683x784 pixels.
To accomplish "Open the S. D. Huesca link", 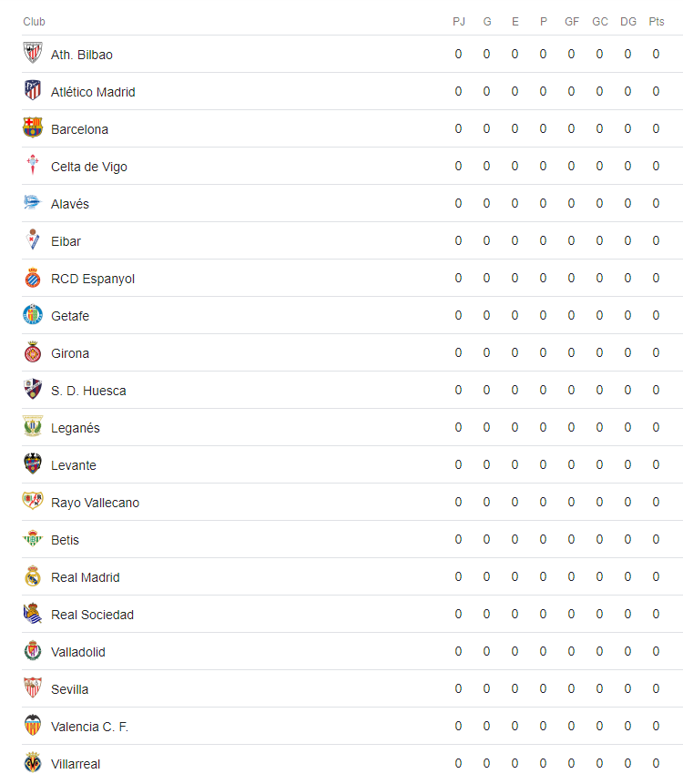I will coord(88,391).
